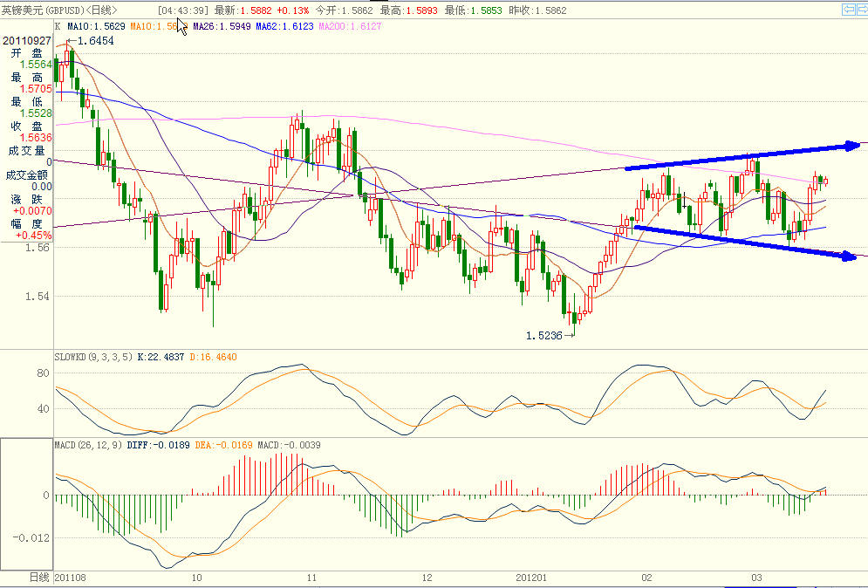The image size is (868, 588).
Task: Click the left arrow navigation icon
Action: 848,10
